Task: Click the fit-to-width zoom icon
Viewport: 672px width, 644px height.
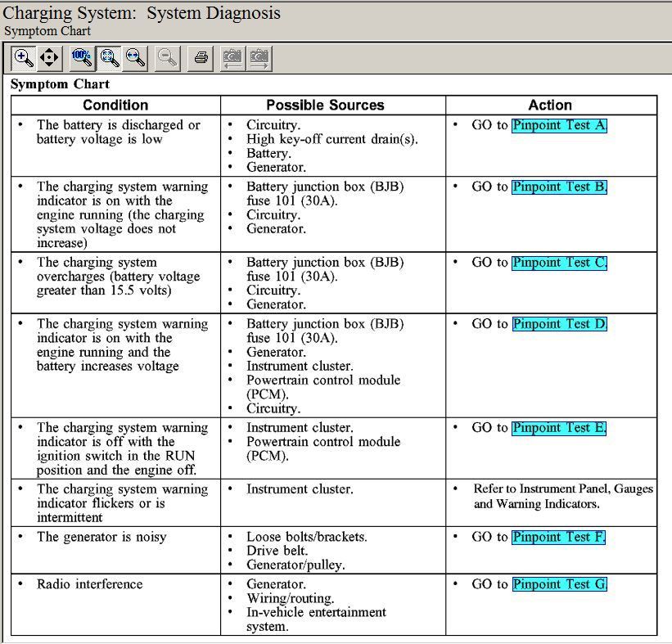Action: coord(136,58)
